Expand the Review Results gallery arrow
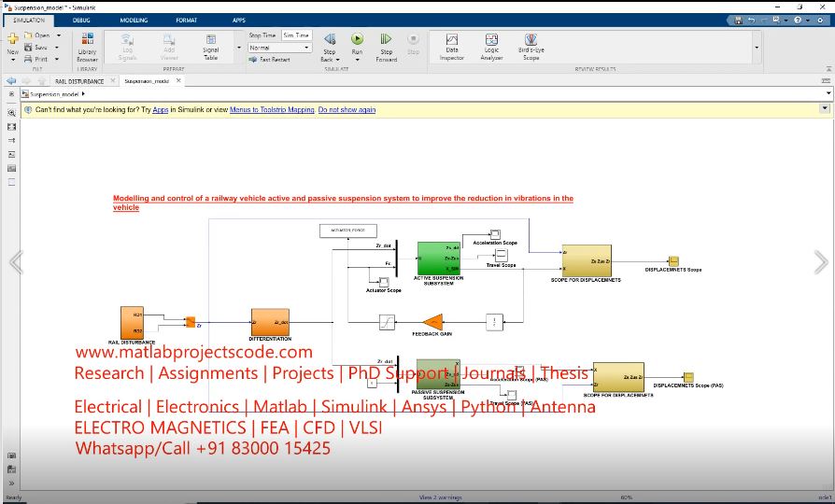This screenshot has height=504, width=835. pos(757,47)
